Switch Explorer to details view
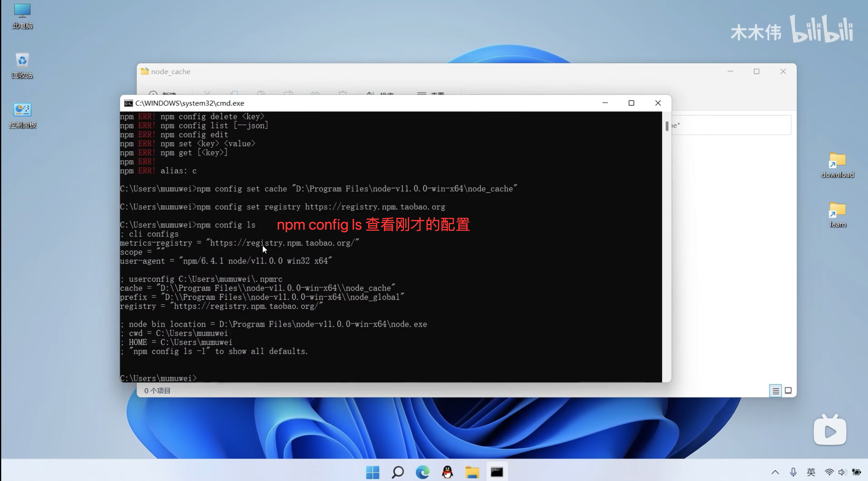Viewport: 868px width, 481px height. [775, 391]
